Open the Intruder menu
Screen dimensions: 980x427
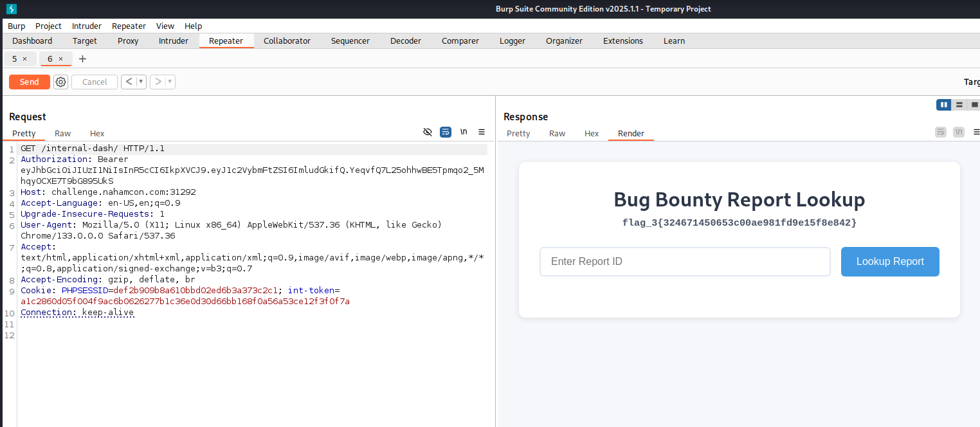[87, 26]
